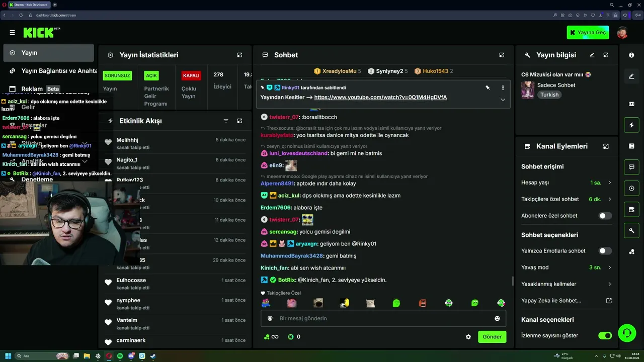Click the Yayına Geç button
644x362 pixels.
pyautogui.click(x=588, y=33)
